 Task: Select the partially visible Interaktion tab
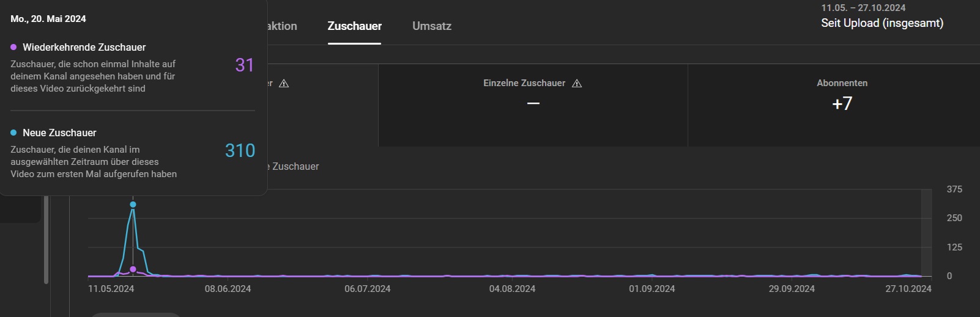282,26
